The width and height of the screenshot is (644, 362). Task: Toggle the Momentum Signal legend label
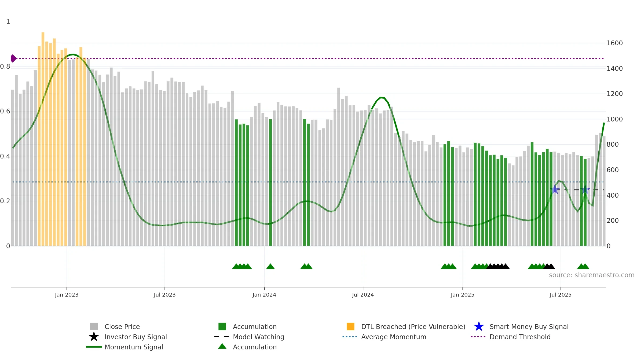(134, 347)
